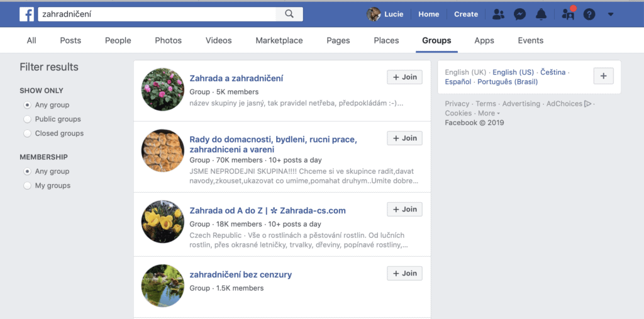Screen dimensions: 644x319
Task: Expand the account dropdown arrow
Action: pos(609,14)
